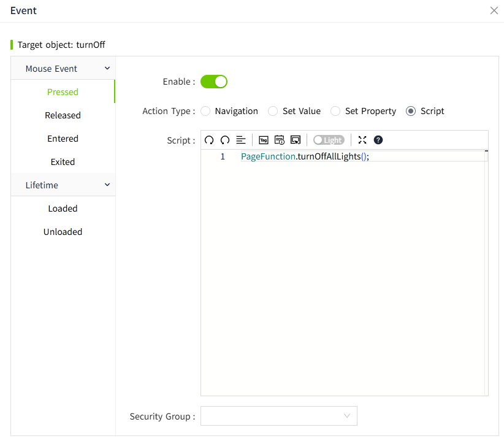
Task: Click the undo icon in script toolbar
Action: click(x=209, y=140)
